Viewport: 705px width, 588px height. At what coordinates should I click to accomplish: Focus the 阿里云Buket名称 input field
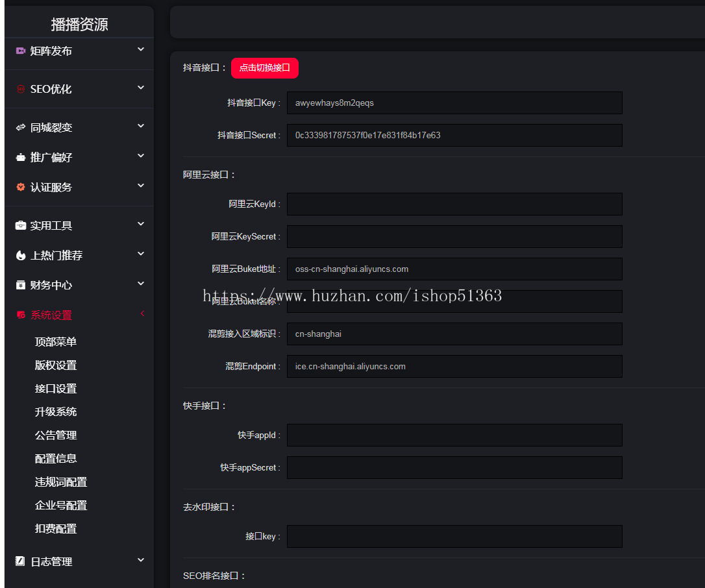click(454, 301)
